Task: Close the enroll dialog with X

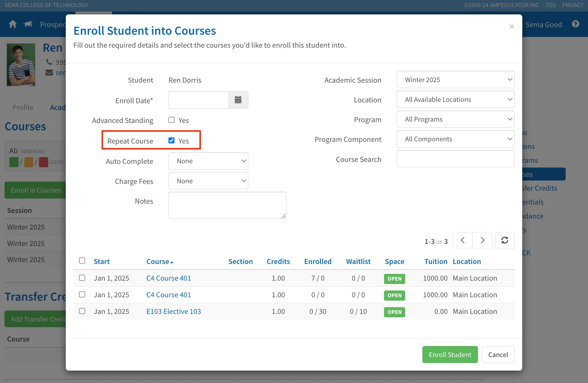Action: 512,27
